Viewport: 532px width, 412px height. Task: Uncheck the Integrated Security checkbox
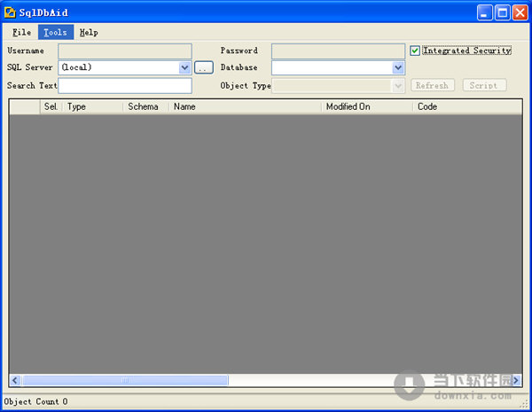tap(415, 51)
